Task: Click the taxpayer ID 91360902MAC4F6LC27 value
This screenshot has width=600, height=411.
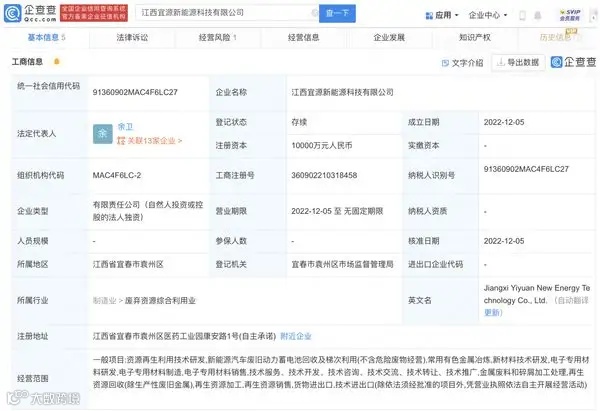Action: [526, 169]
